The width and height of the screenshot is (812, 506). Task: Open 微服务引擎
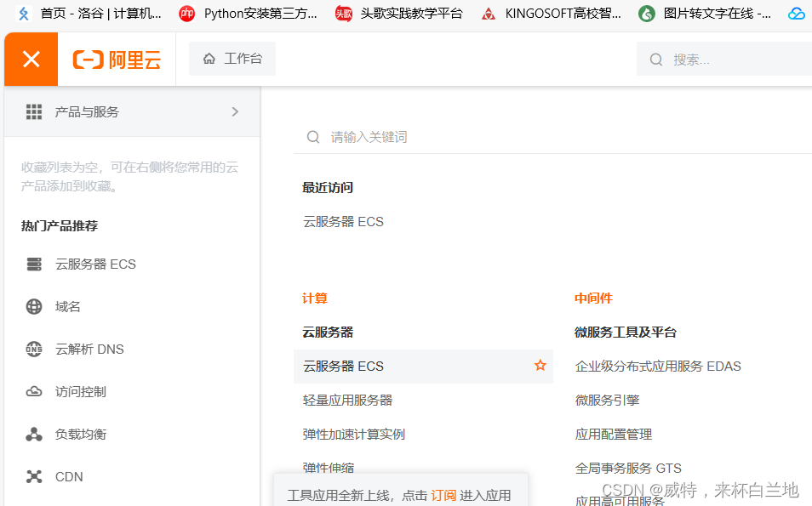pos(608,400)
